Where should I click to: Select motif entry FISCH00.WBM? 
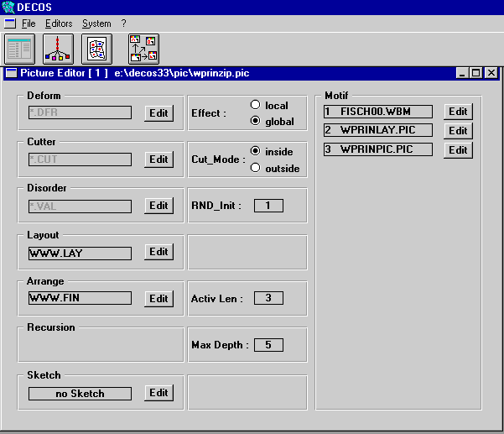coord(378,112)
